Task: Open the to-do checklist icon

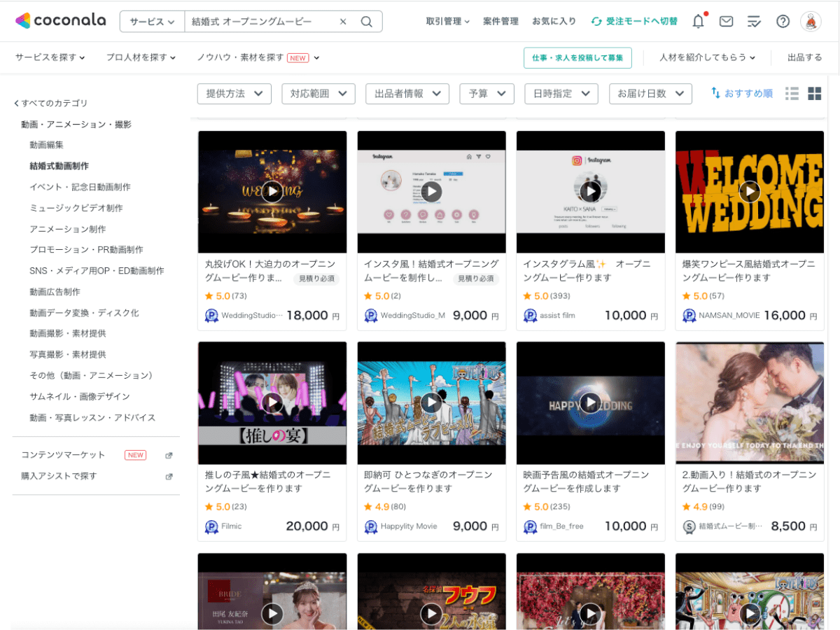Action: point(755,21)
